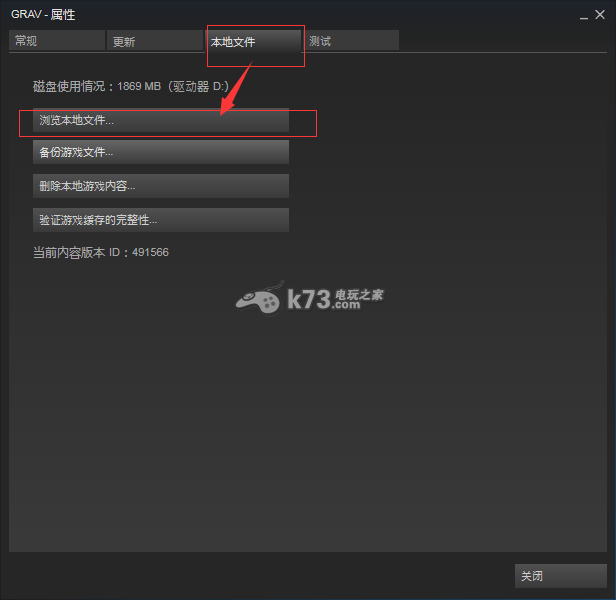Click the 关闭 button
Screen dimensions: 616x600
pos(561,576)
